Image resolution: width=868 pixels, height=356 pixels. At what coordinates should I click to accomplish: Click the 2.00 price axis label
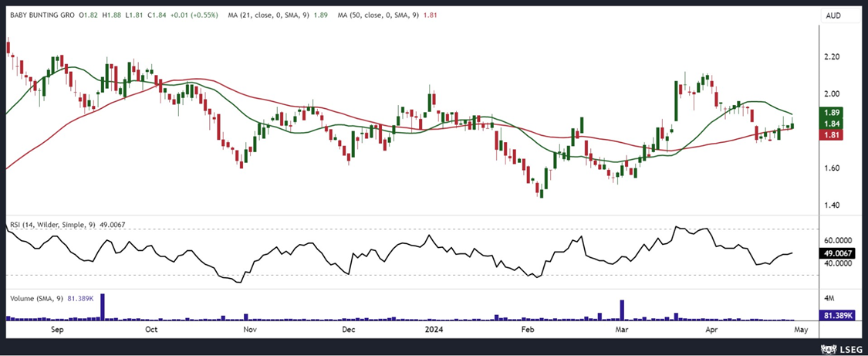(833, 94)
